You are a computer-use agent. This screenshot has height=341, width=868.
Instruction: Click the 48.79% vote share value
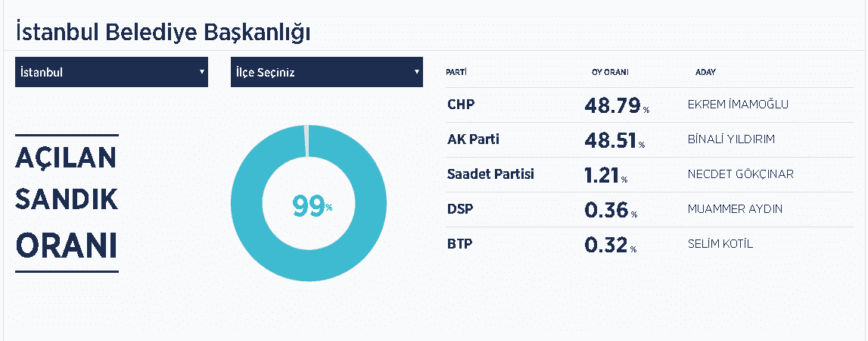click(617, 105)
